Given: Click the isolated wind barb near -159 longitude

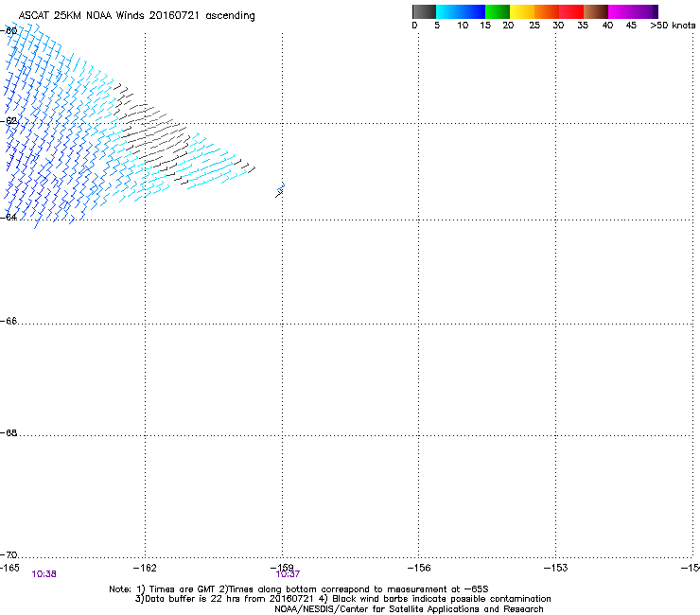Looking at the screenshot, I should [x=280, y=191].
